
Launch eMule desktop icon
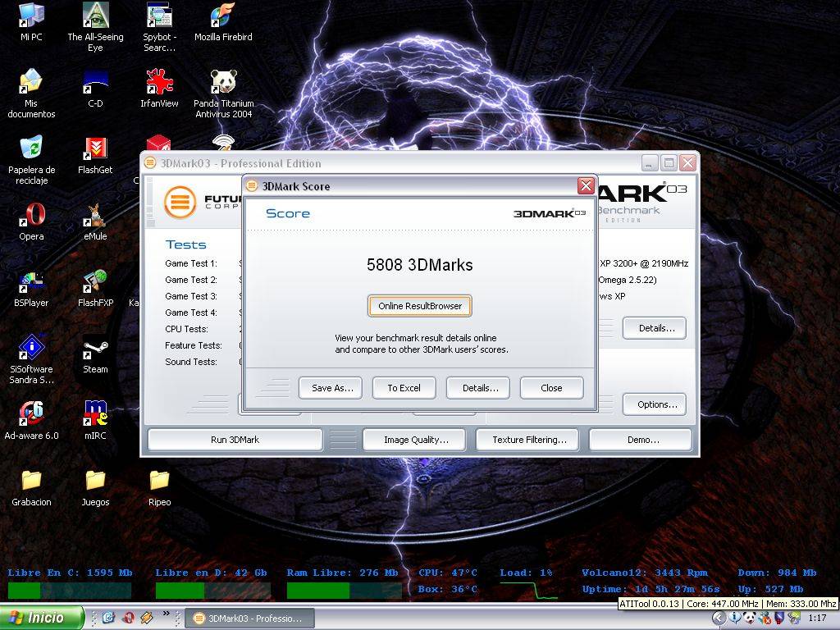click(95, 221)
